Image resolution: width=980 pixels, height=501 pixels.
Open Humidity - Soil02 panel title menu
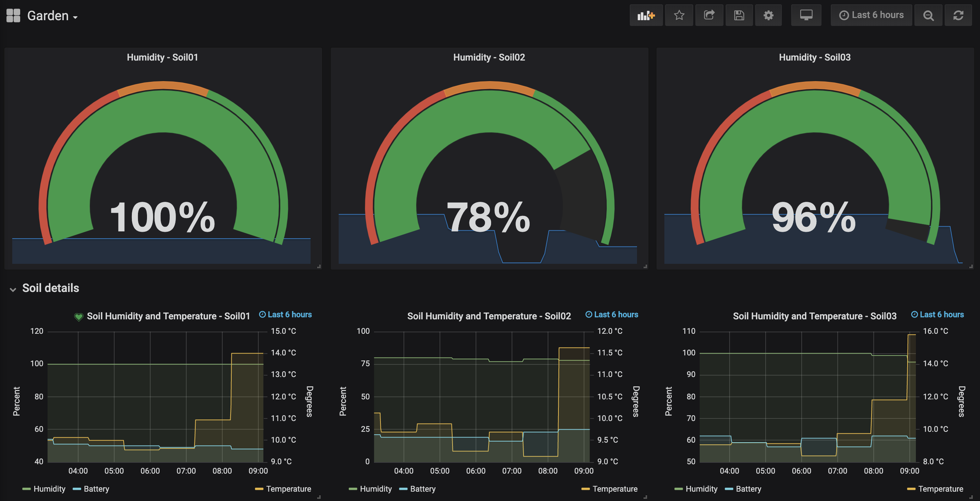click(489, 57)
